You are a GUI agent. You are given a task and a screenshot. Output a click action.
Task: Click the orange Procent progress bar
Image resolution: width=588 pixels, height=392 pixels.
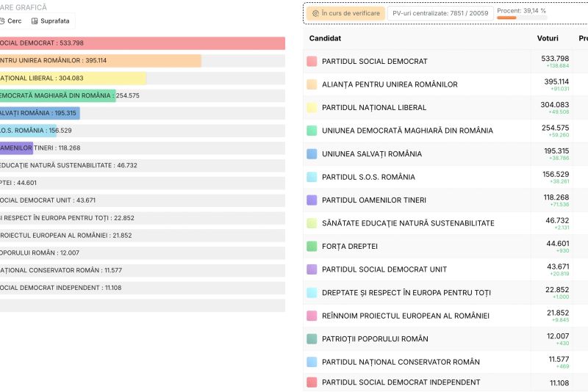click(506, 18)
